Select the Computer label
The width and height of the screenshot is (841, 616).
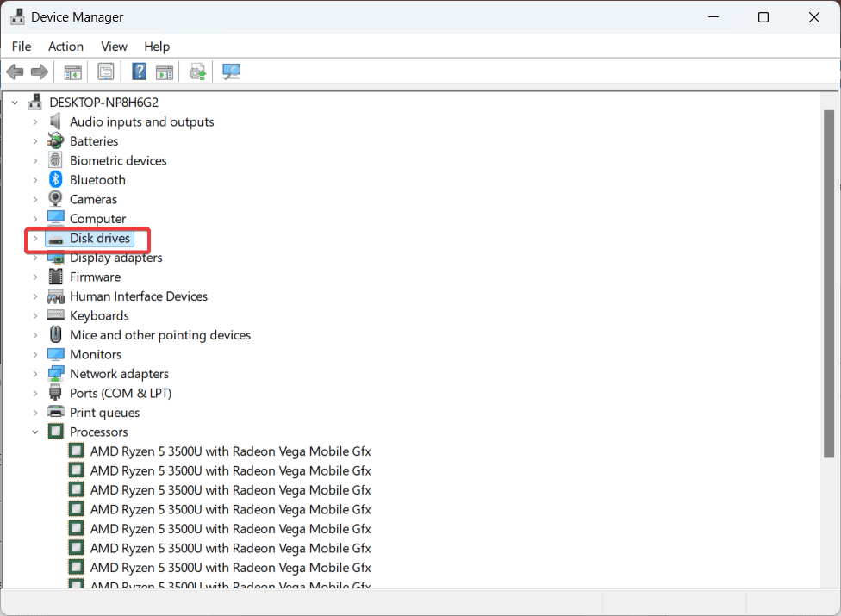click(97, 219)
